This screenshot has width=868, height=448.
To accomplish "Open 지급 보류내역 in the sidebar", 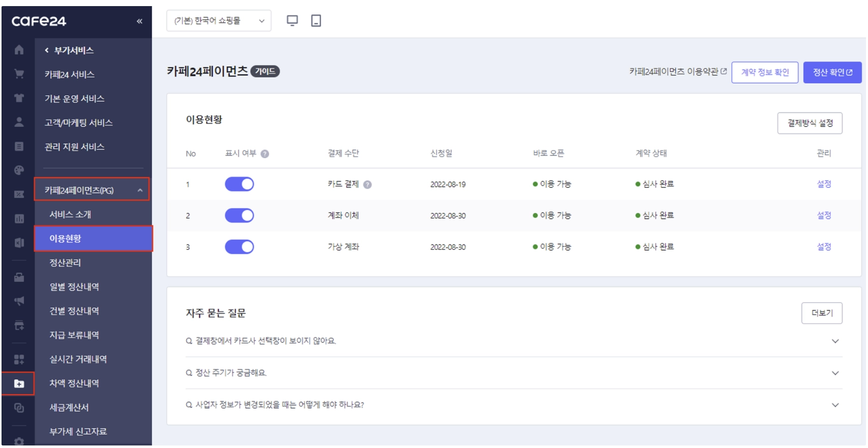I will tap(74, 335).
